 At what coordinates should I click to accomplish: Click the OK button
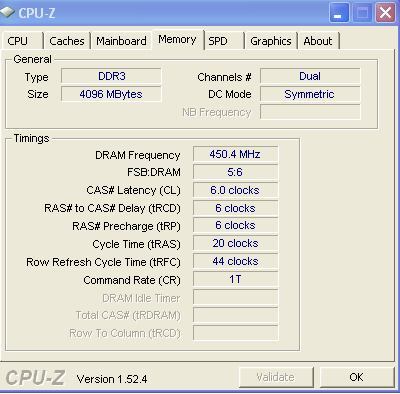point(356,377)
